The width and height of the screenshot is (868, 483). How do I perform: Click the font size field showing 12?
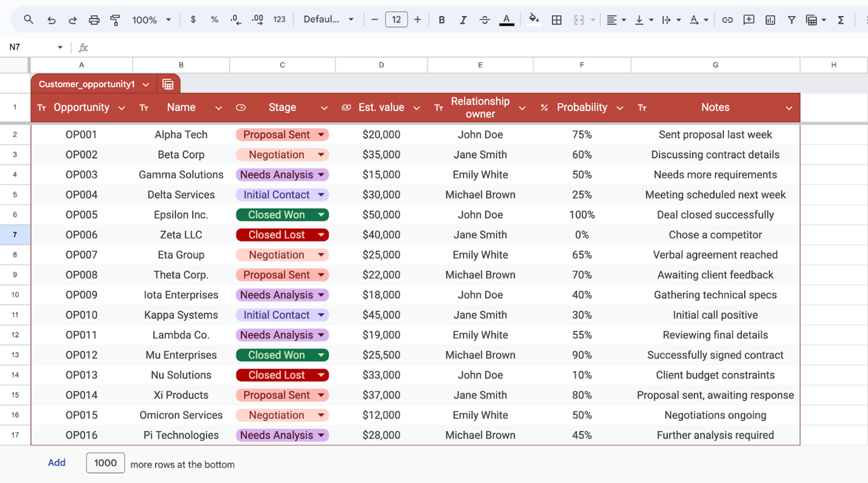point(396,20)
